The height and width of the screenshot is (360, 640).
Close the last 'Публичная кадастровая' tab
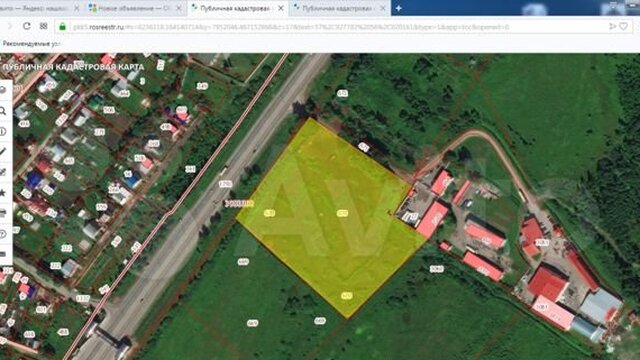[383, 8]
